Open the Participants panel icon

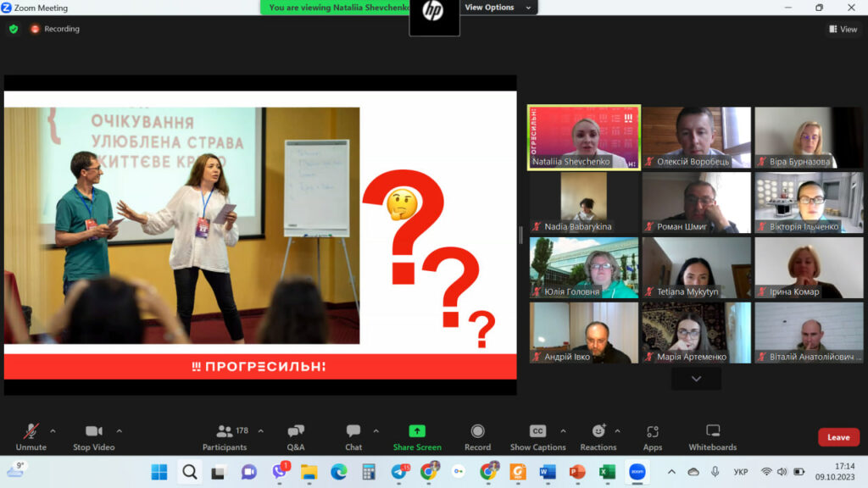(225, 431)
